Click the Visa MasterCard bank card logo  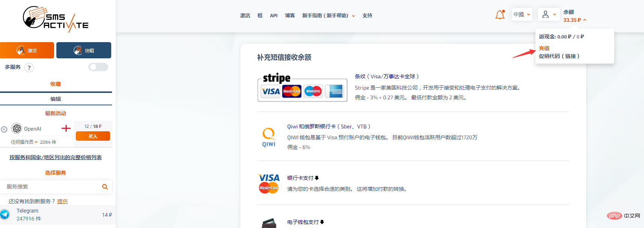269,184
